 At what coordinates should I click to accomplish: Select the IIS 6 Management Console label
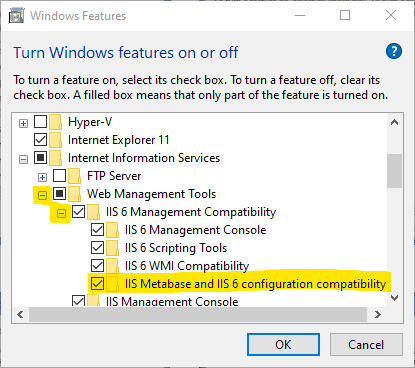(196, 230)
